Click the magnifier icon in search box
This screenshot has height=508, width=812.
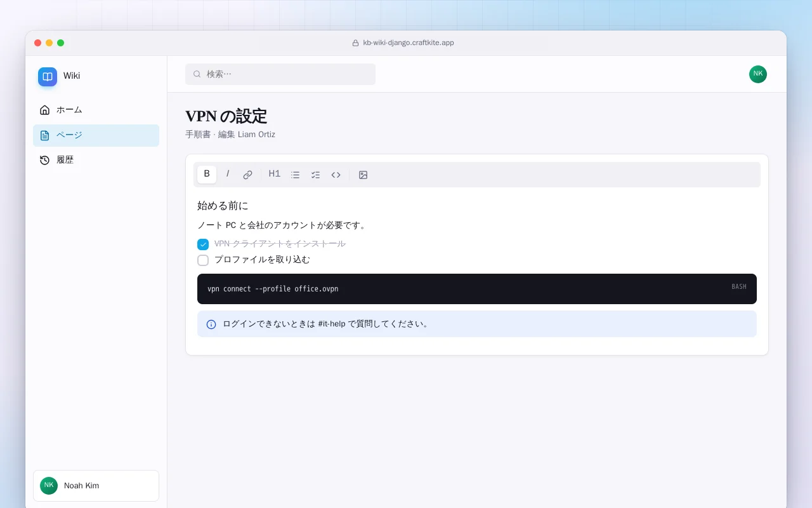pyautogui.click(x=197, y=74)
